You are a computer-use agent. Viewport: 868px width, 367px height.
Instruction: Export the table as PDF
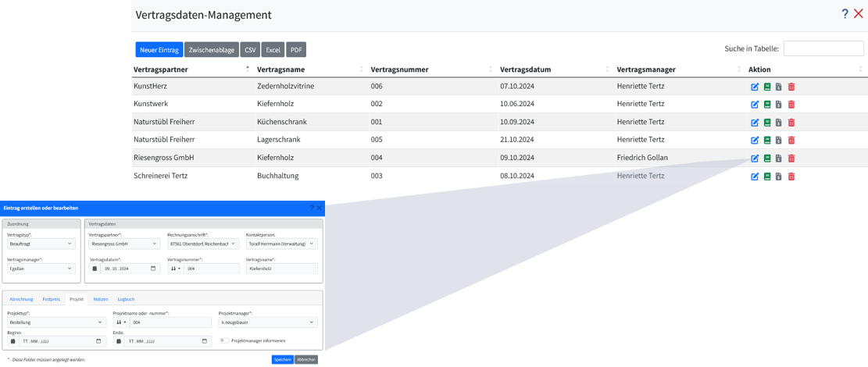[296, 50]
